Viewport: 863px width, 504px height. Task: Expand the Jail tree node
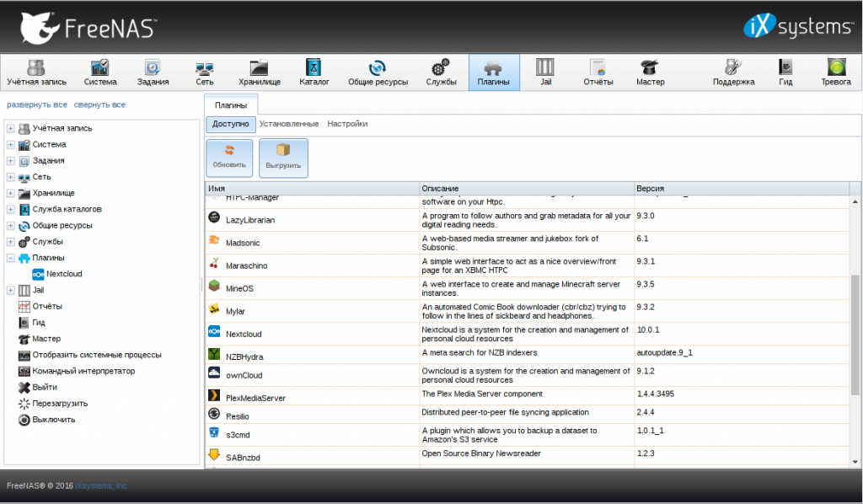(10, 290)
